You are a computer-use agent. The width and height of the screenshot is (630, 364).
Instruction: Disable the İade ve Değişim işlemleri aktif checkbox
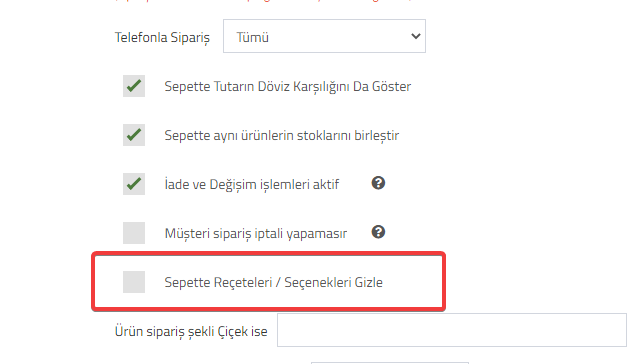(134, 184)
